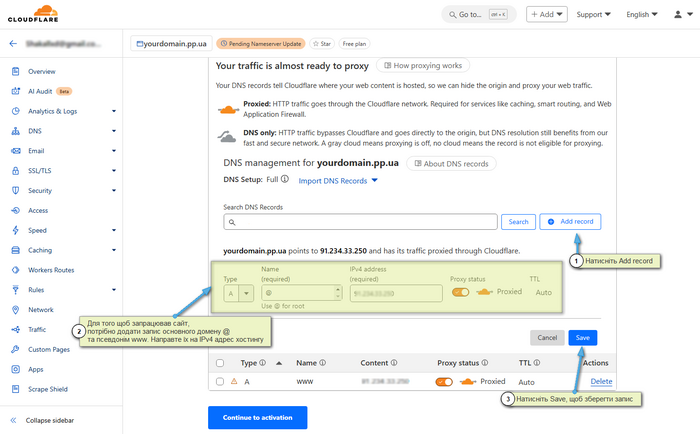This screenshot has height=434, width=700.
Task: Click Save to store the record
Action: (x=583, y=338)
